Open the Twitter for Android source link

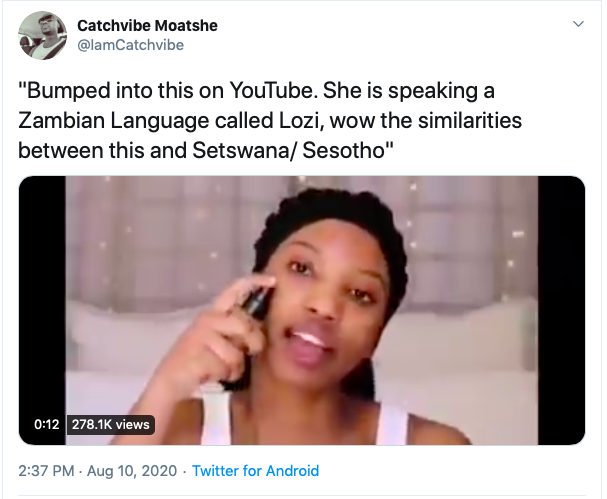click(255, 471)
